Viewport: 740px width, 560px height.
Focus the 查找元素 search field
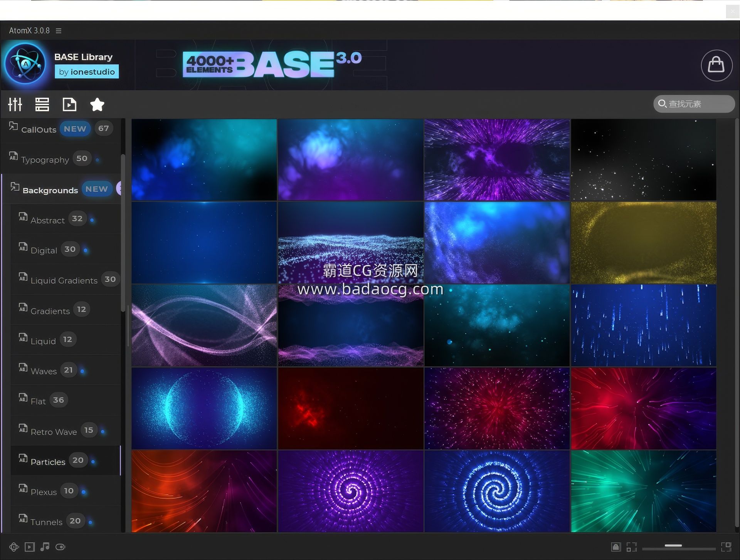(x=694, y=104)
